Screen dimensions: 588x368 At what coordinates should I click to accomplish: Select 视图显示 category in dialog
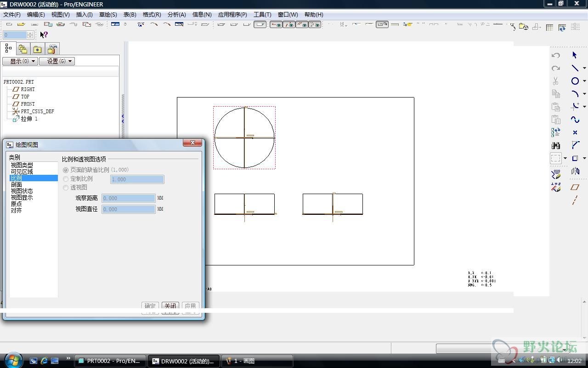tap(22, 197)
